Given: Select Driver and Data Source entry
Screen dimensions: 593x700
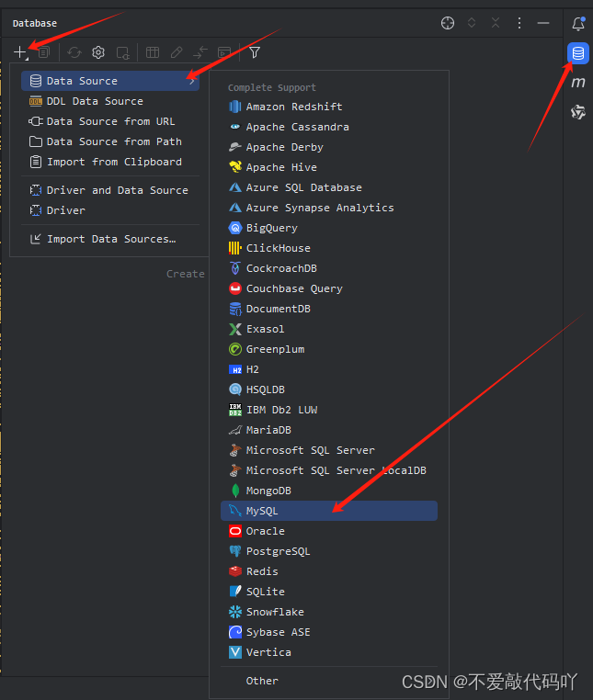Looking at the screenshot, I should pos(110,190).
